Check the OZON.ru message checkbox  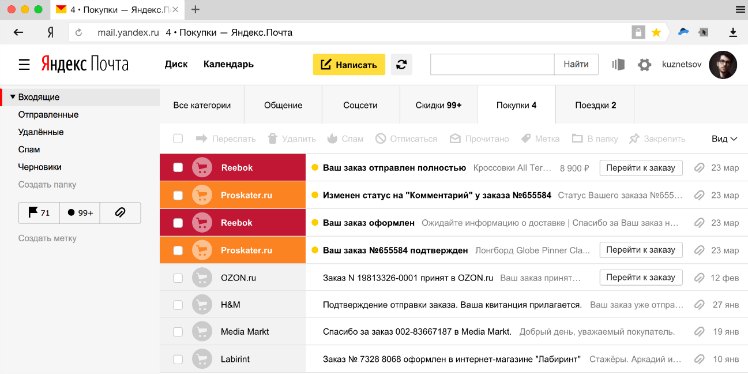coord(178,278)
